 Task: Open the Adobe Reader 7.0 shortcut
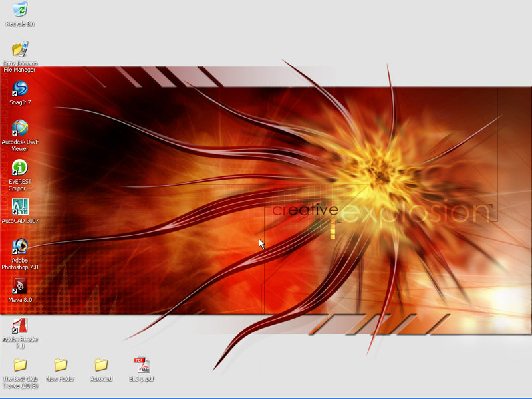tap(20, 325)
